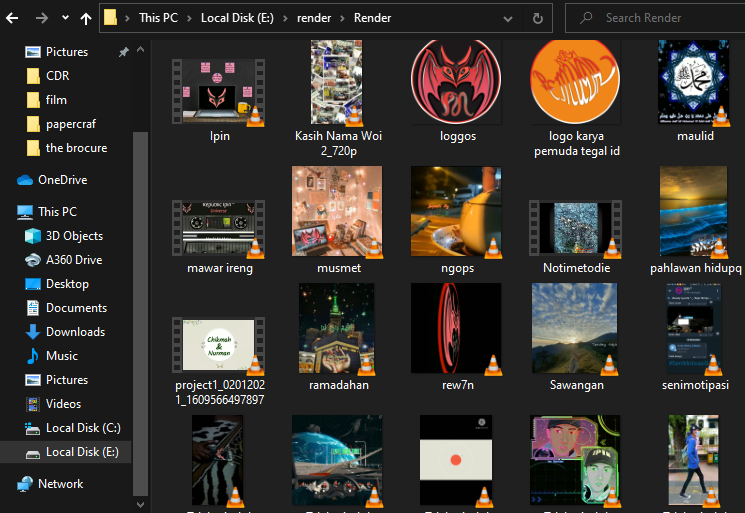This screenshot has width=745, height=513.
Task: Open the CDR folder in the sidebar
Action: [48, 76]
